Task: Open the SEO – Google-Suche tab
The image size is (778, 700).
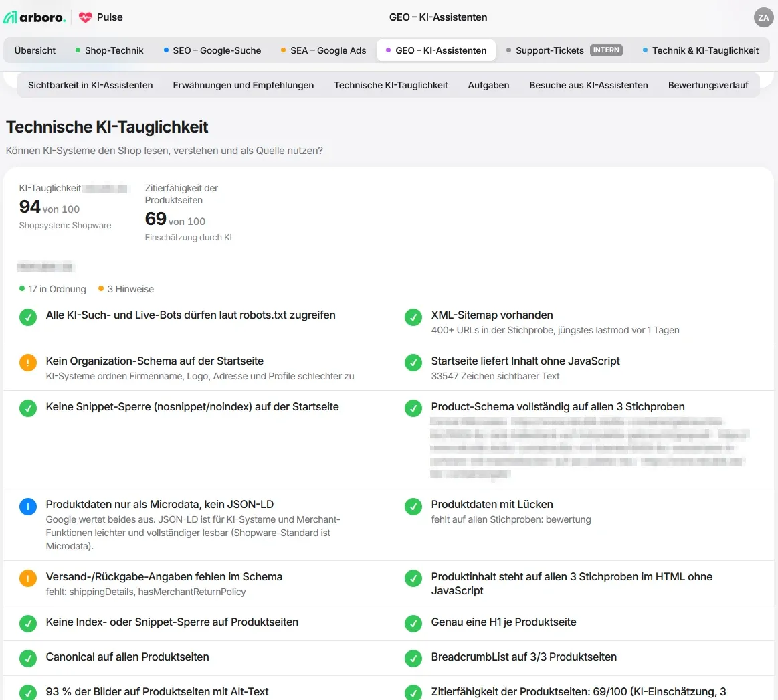Action: pyautogui.click(x=212, y=50)
